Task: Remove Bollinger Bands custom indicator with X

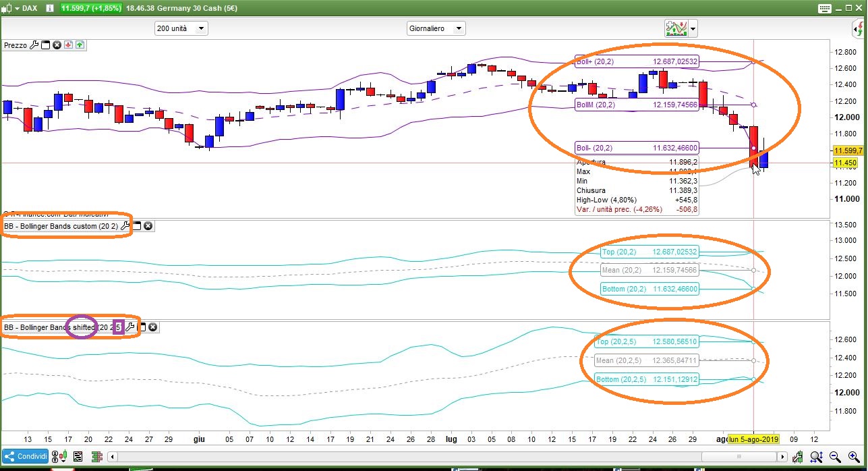Action: coord(148,226)
